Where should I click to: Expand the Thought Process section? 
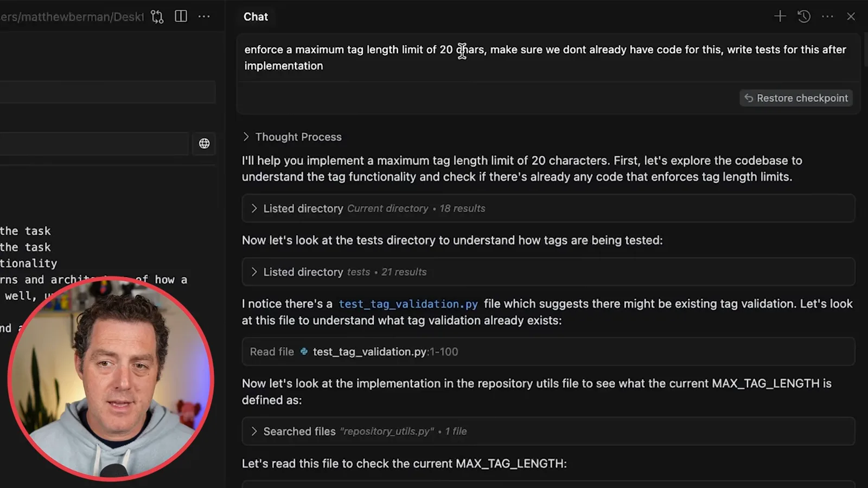[x=292, y=137]
